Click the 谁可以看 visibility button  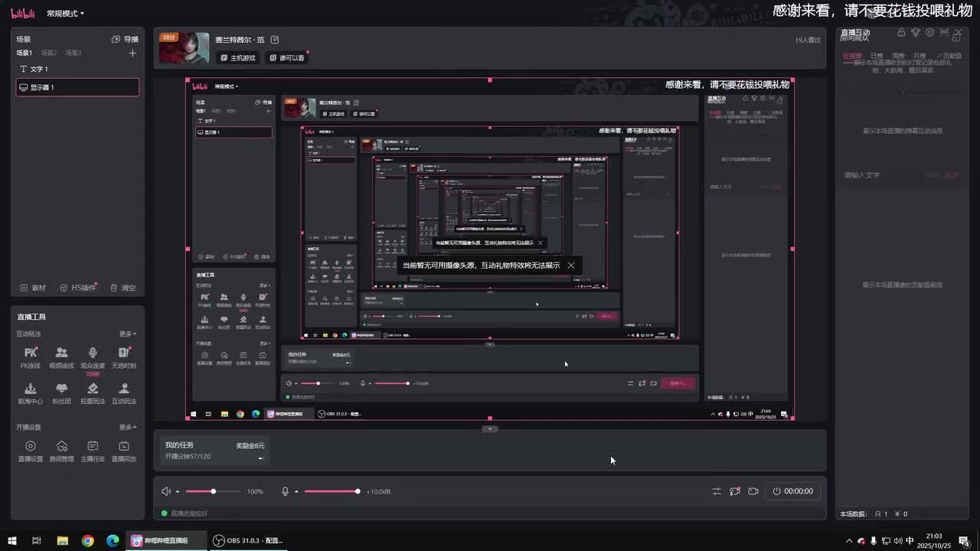pyautogui.click(x=287, y=58)
